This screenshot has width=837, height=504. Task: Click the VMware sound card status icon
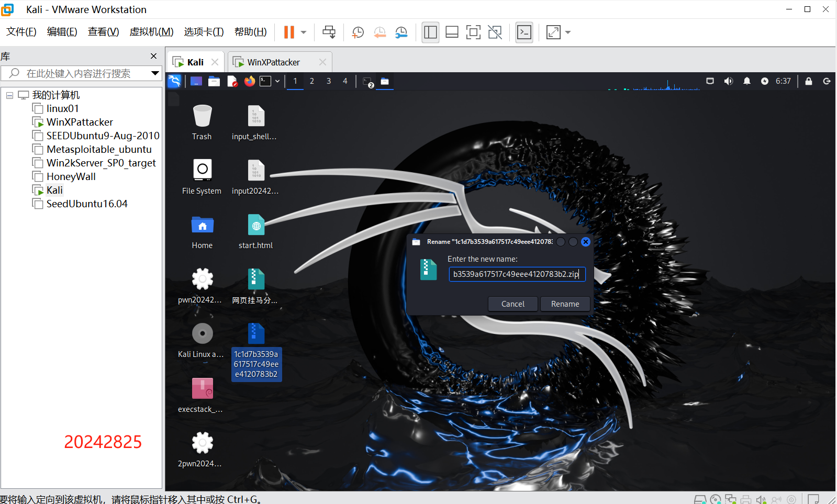coord(761,500)
